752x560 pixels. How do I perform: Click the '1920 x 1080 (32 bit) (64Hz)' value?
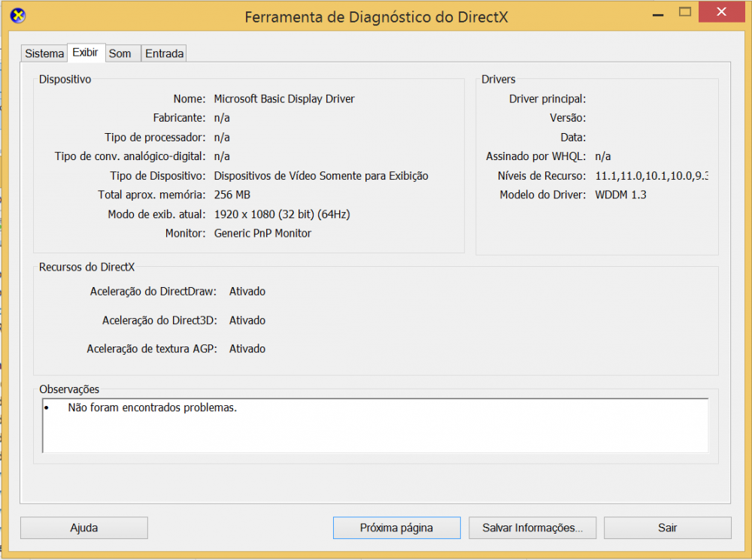point(282,213)
